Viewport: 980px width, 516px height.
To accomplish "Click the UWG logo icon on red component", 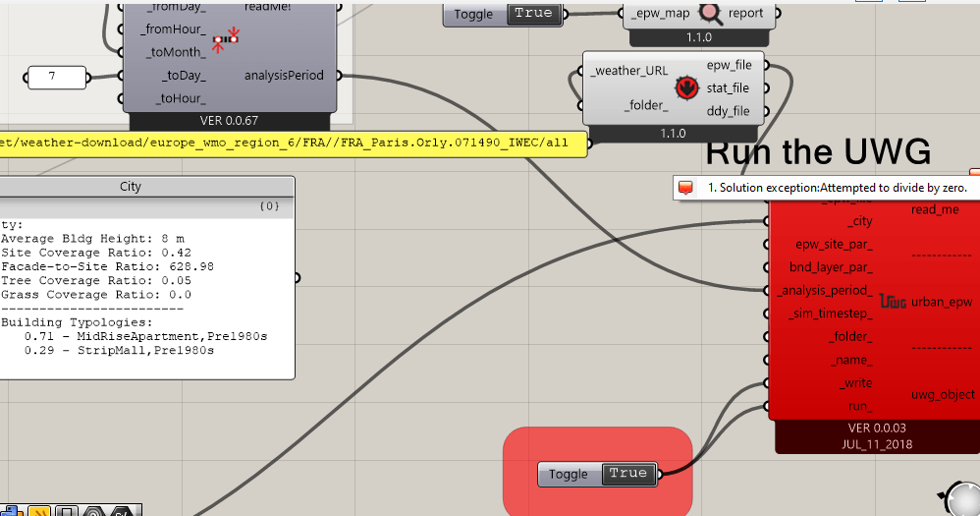I will 893,302.
